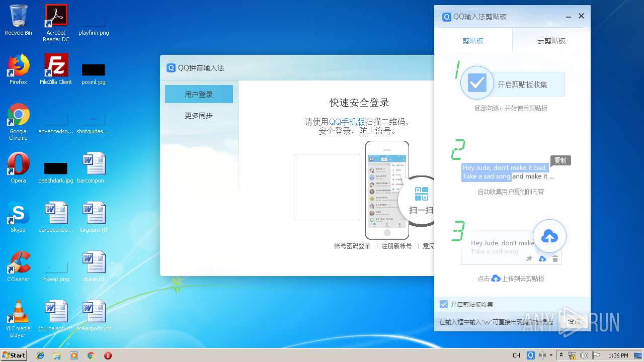Open the CCleaner desktop shortcut
This screenshot has width=644, height=362.
18,266
